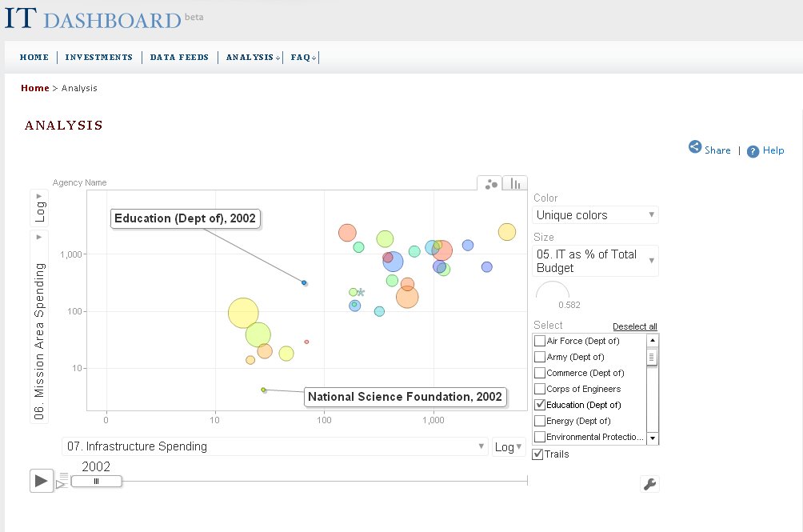The image size is (803, 532).
Task: Open the Size indicator dropdown
Action: click(596, 261)
